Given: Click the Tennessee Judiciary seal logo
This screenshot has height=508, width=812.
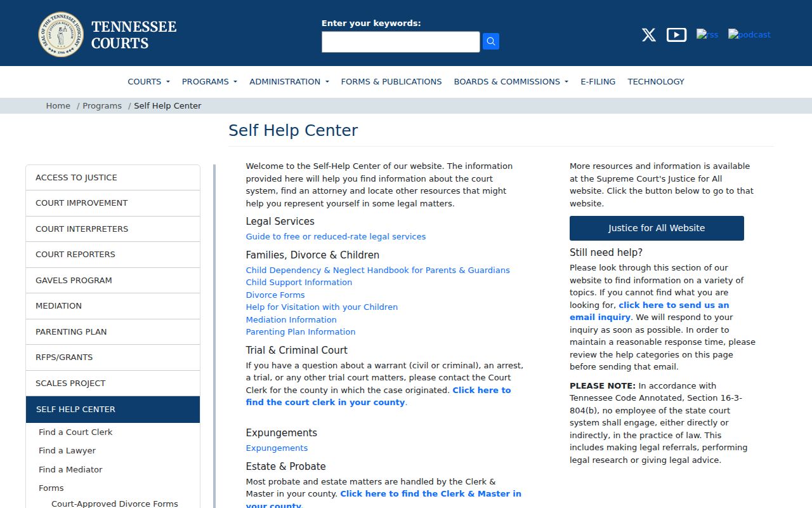Looking at the screenshot, I should (x=61, y=34).
